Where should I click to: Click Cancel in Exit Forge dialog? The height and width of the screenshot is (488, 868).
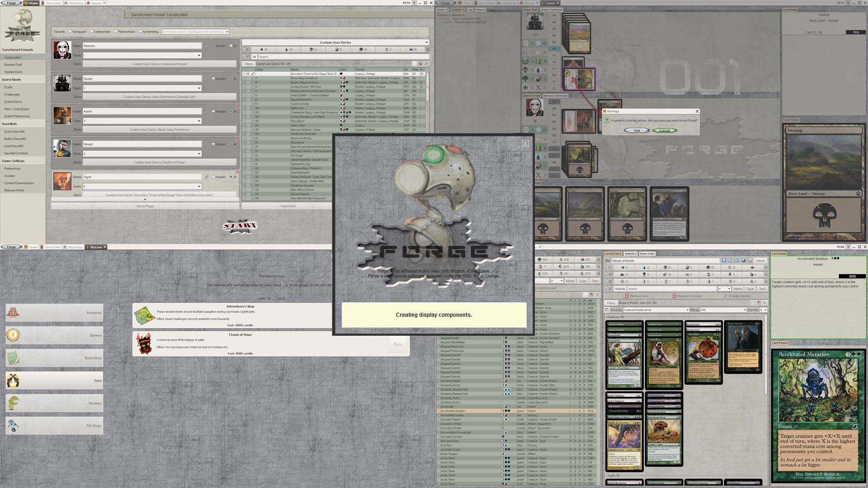coord(665,131)
